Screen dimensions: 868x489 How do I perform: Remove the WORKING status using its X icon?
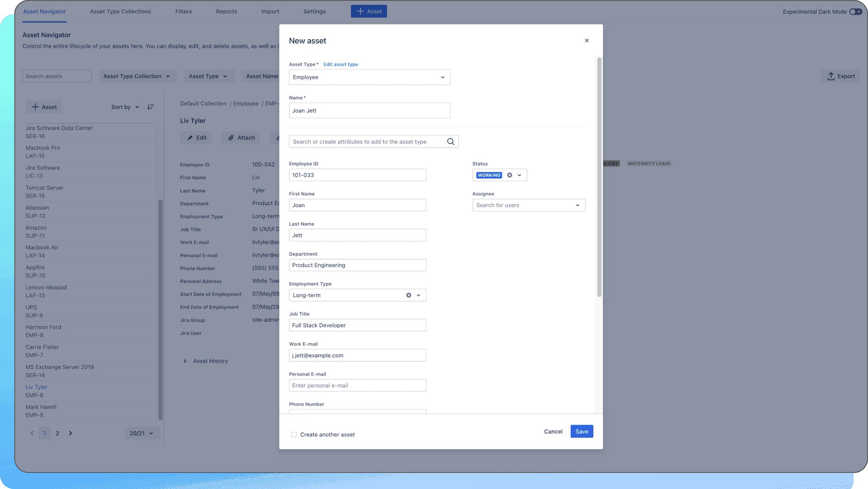(x=509, y=175)
